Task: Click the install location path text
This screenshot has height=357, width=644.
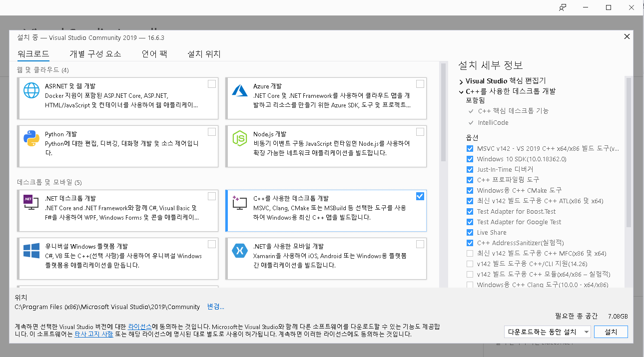Action: (x=107, y=307)
